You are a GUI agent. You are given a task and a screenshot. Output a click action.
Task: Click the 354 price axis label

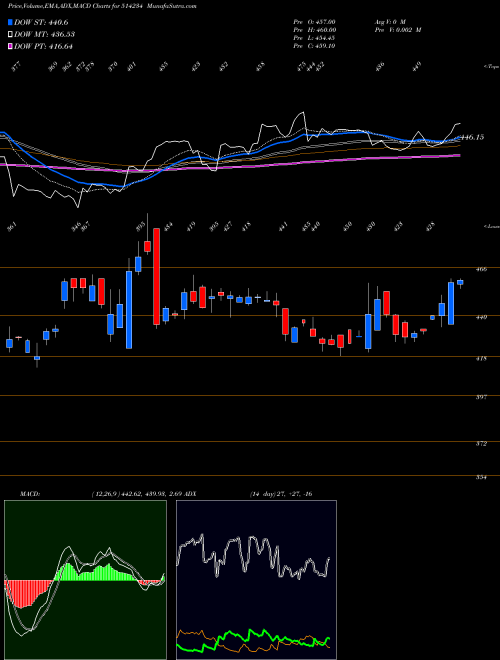pyautogui.click(x=483, y=477)
